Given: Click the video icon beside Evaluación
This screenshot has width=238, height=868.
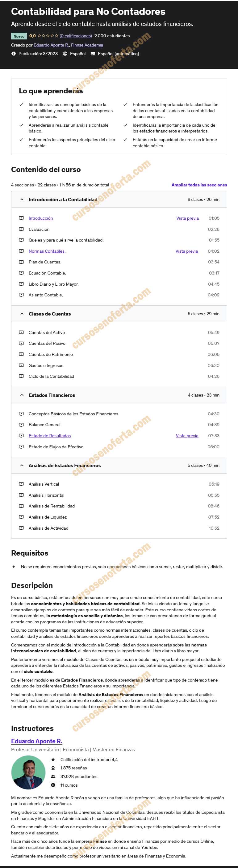Looking at the screenshot, I should (x=22, y=229).
